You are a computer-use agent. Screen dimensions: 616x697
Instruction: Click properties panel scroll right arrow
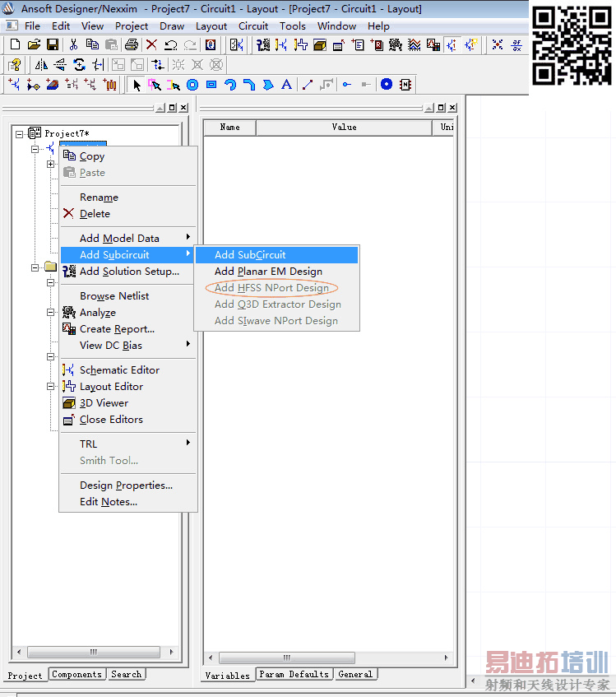pyautogui.click(x=446, y=658)
